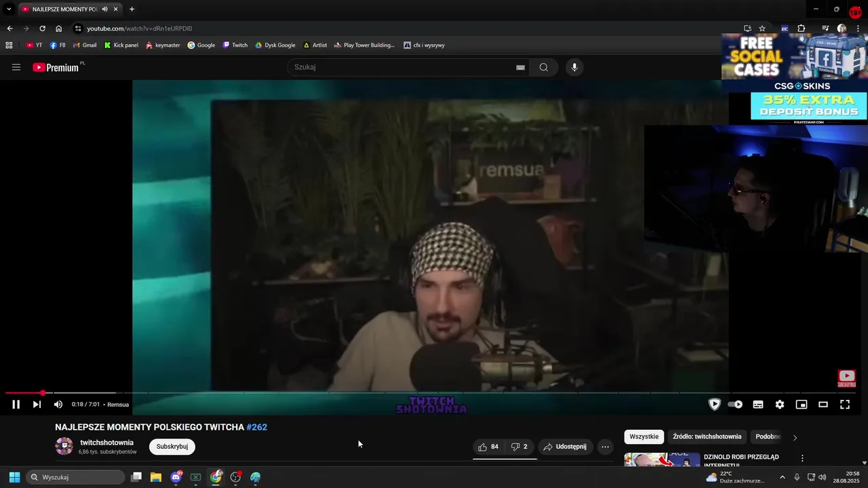The height and width of the screenshot is (488, 868).
Task: Click the youtube.com address bar URL
Action: click(139, 28)
